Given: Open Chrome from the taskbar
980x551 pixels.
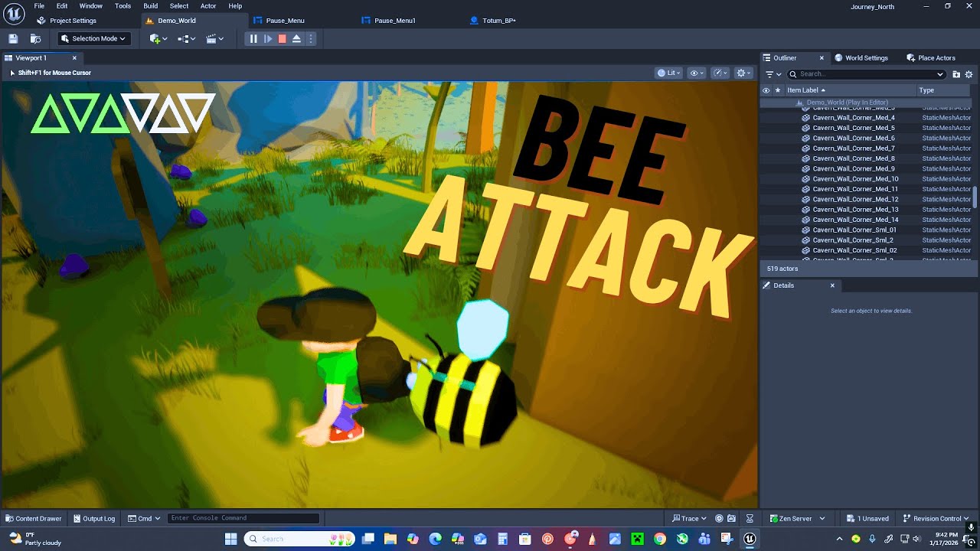Looking at the screenshot, I should [x=660, y=539].
